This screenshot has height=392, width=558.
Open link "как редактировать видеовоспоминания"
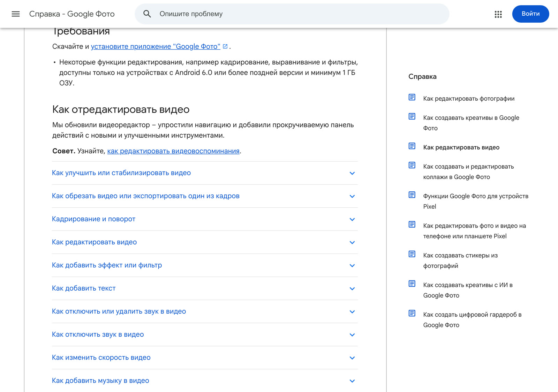(x=173, y=151)
